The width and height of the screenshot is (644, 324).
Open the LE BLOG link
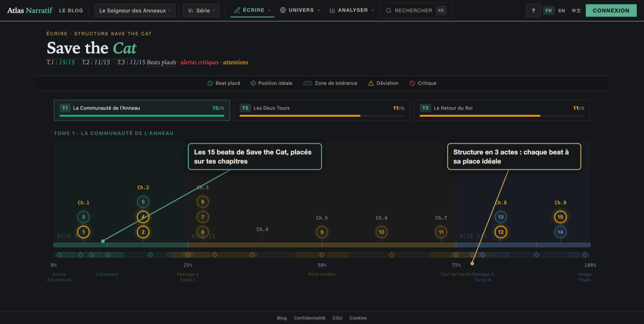(x=71, y=10)
